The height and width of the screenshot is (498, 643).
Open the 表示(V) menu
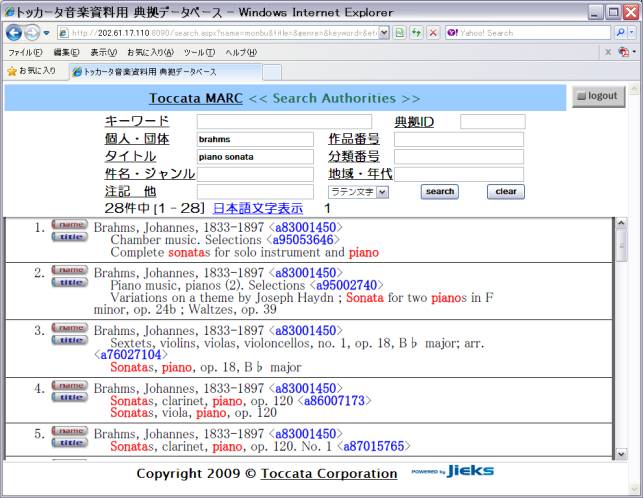coord(103,53)
